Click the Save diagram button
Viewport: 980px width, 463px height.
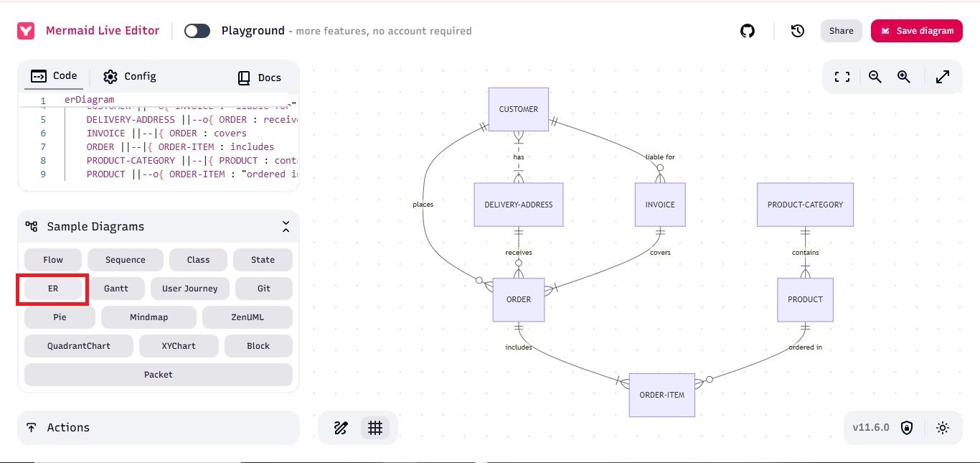click(x=917, y=31)
